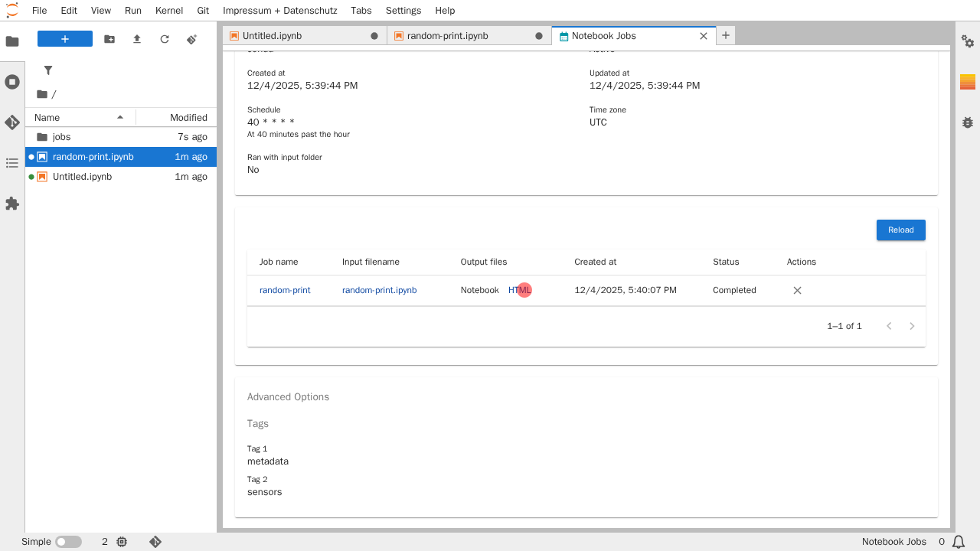Open the Table of Contents sidebar
The height and width of the screenshot is (551, 980).
(x=12, y=163)
